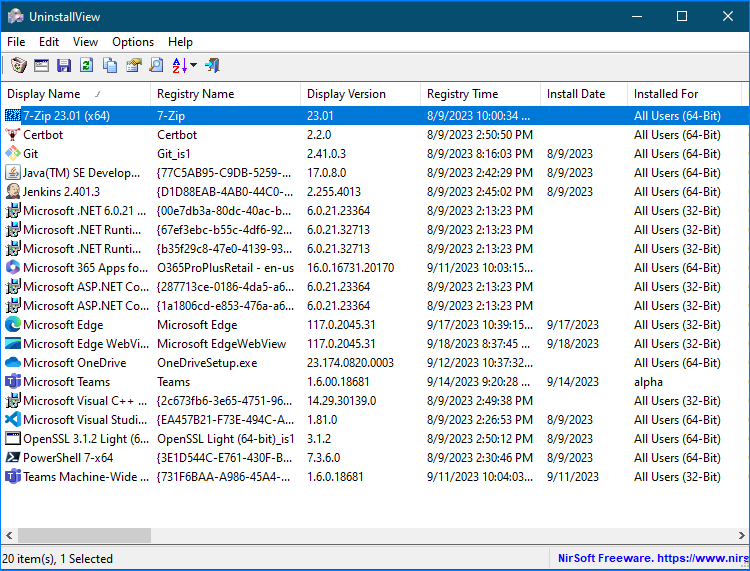The height and width of the screenshot is (571, 750).
Task: Click registry time 8/9/2023 2:49:38 PM
Action: (x=480, y=401)
